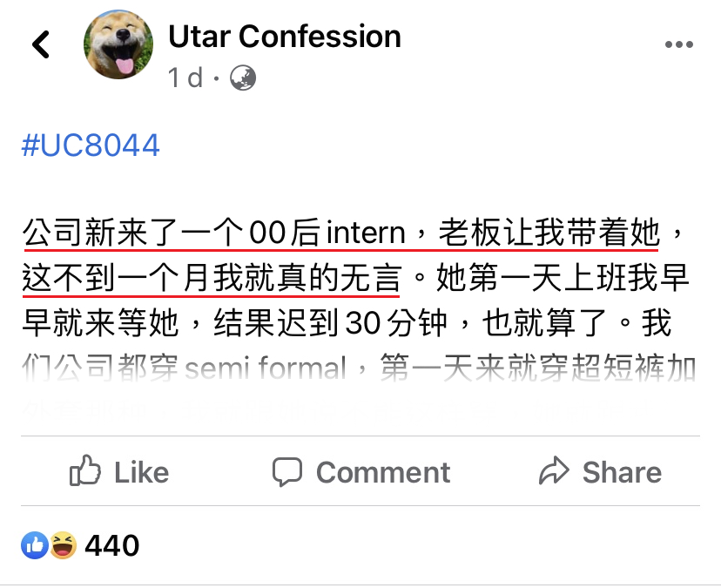The width and height of the screenshot is (721, 588).
Task: Open the three-dot post options menu
Action: [x=678, y=45]
